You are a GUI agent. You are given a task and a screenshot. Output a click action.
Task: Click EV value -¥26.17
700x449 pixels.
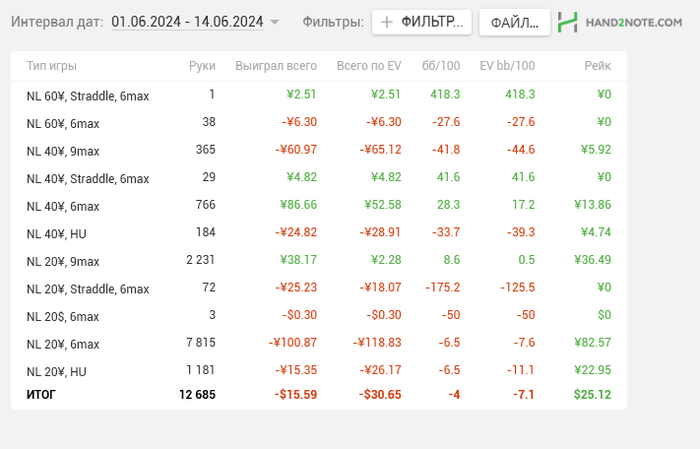(x=380, y=370)
